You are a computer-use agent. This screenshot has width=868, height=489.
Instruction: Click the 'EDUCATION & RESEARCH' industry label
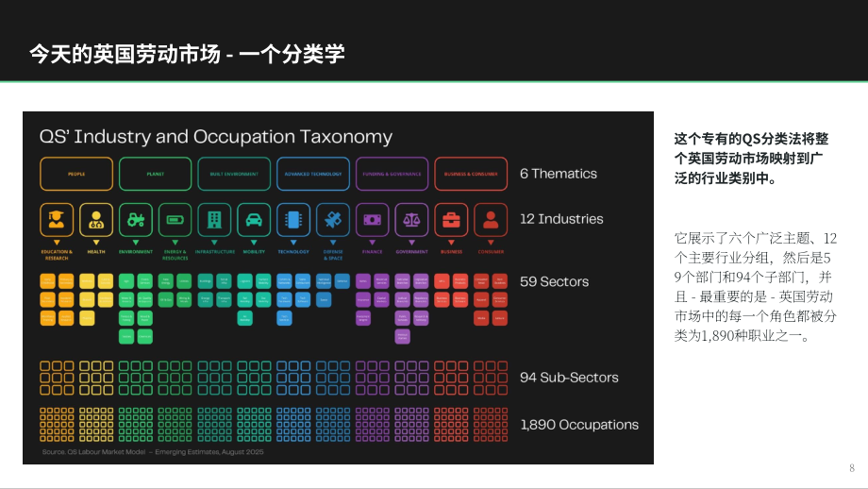(x=57, y=255)
